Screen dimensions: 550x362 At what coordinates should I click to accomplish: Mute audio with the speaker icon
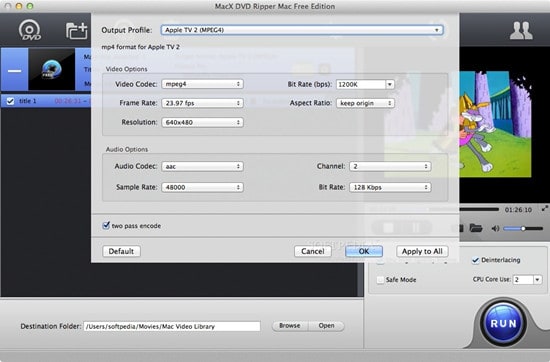tap(495, 228)
